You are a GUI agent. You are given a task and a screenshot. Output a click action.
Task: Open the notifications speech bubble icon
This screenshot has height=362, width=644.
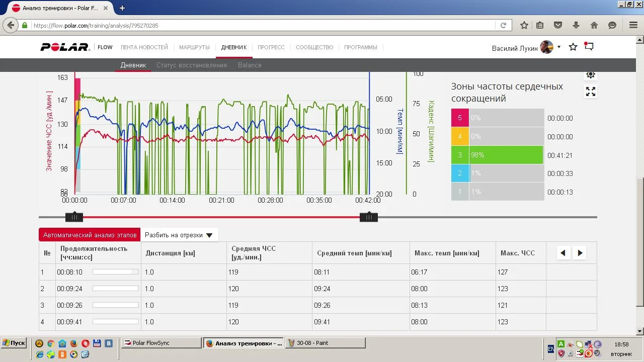(x=589, y=47)
